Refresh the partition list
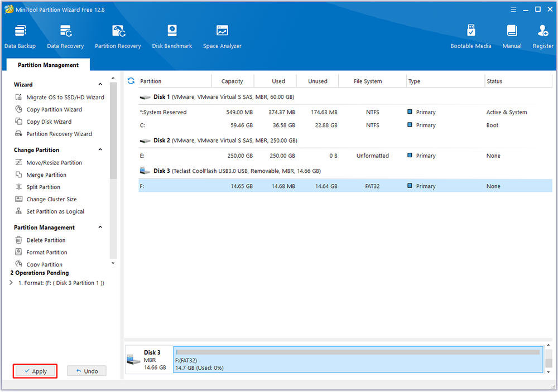This screenshot has height=392, width=558. pos(131,81)
